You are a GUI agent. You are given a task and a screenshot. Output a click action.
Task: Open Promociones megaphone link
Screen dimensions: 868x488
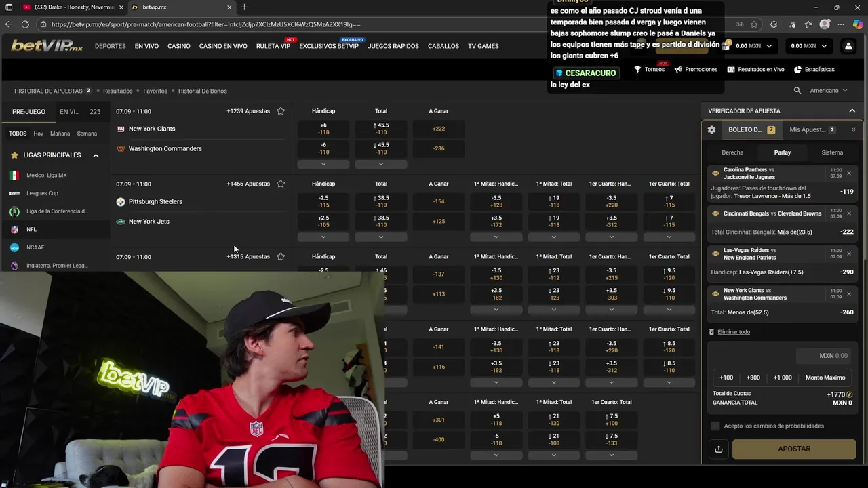696,69
